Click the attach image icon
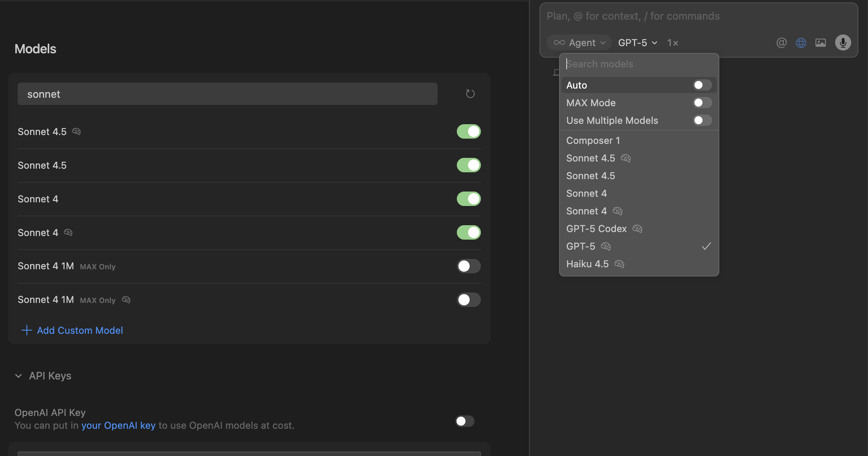Screen dimensions: 868x456 (820, 42)
